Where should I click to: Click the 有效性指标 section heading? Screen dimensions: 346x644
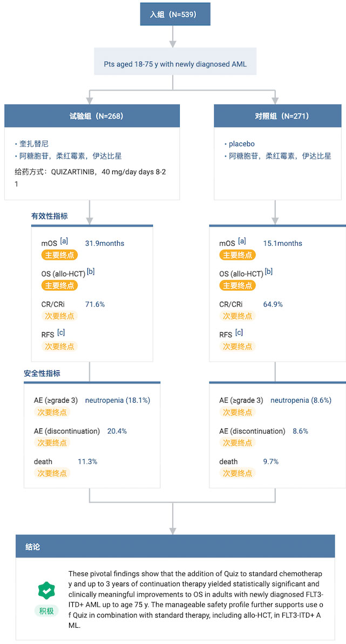tap(50, 216)
